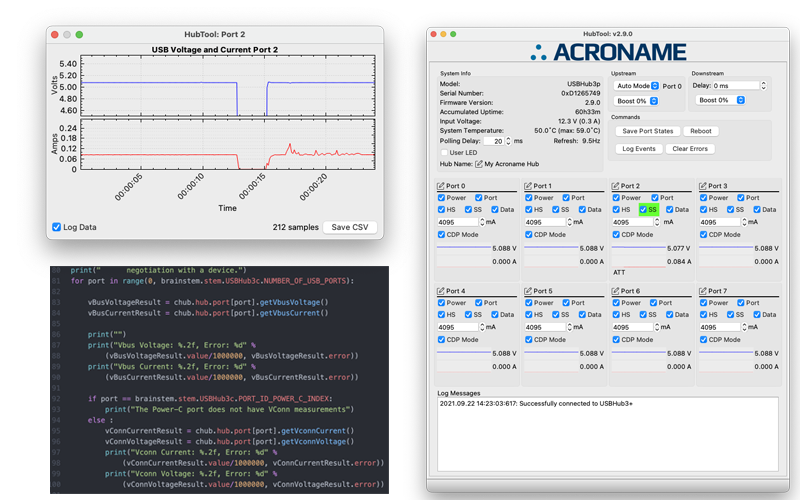The image size is (800, 500).
Task: Edit Port 2 name pencil icon
Action: point(615,186)
